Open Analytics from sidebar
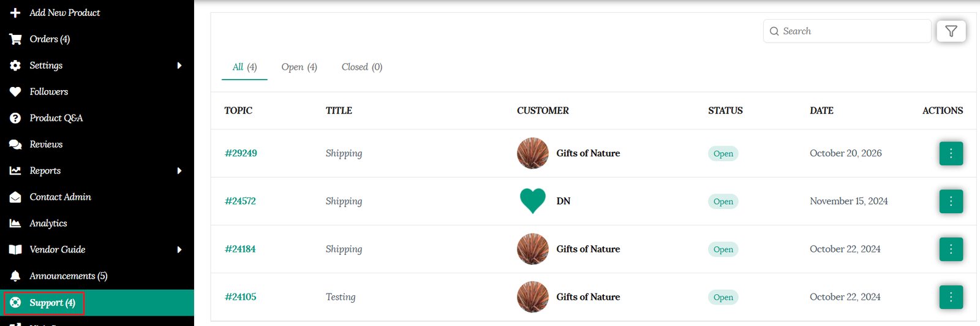Image resolution: width=980 pixels, height=326 pixels. point(48,223)
